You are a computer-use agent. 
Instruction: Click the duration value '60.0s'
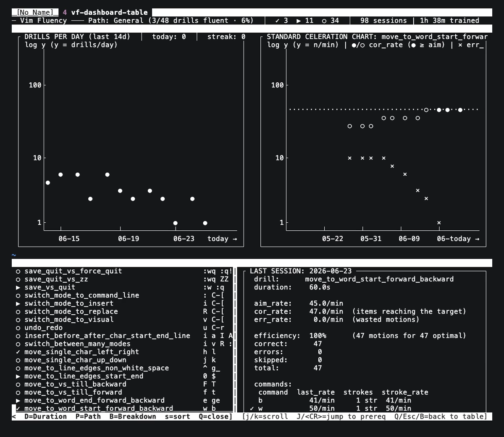(320, 287)
